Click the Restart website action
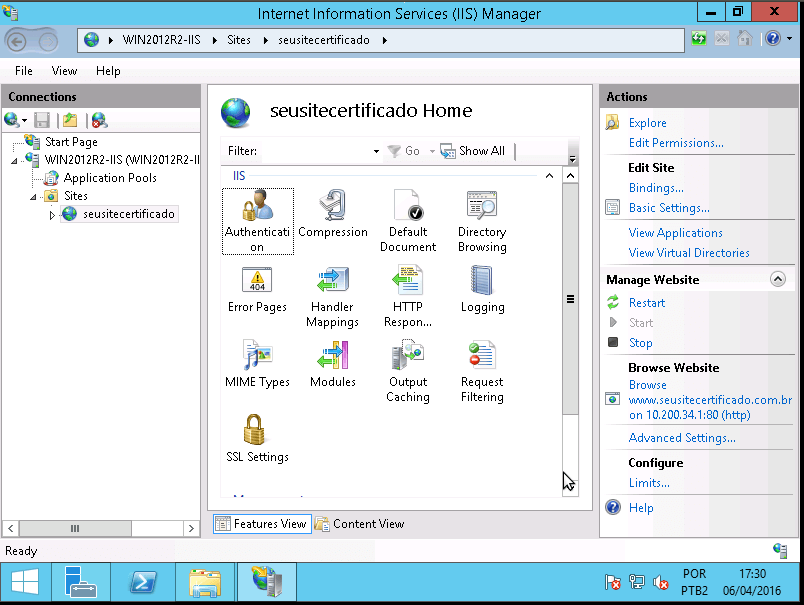 [647, 303]
